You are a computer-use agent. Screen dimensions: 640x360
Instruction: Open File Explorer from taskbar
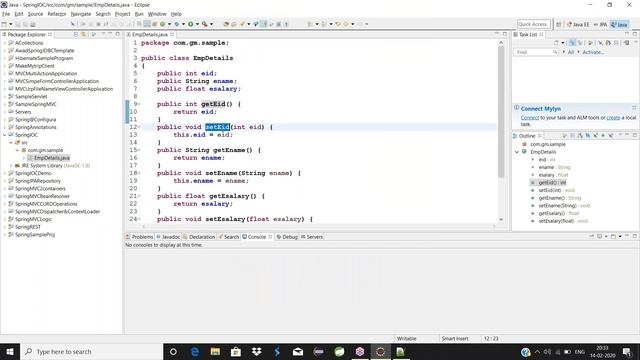pyautogui.click(x=215, y=351)
